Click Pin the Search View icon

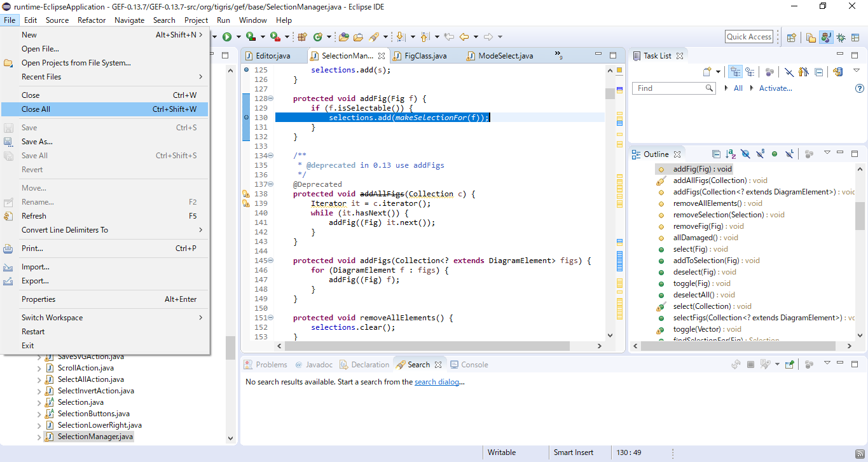[789, 365]
